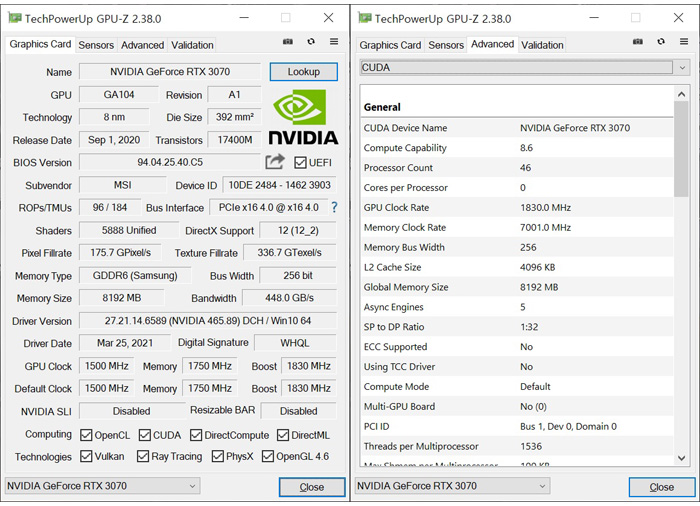Switch to Validation tab in left window

[x=192, y=45]
